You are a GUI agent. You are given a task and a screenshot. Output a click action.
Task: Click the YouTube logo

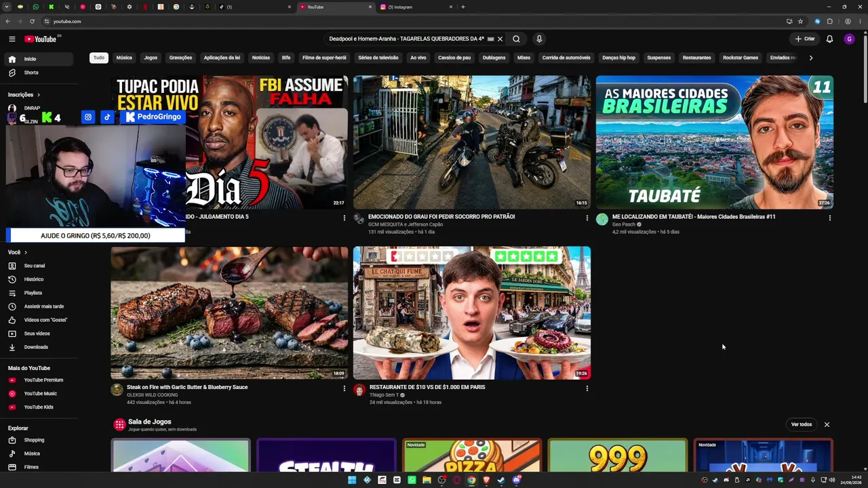tap(41, 39)
